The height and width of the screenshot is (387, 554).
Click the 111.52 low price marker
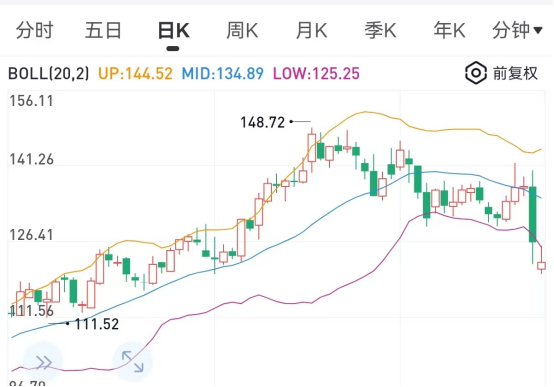point(97,324)
